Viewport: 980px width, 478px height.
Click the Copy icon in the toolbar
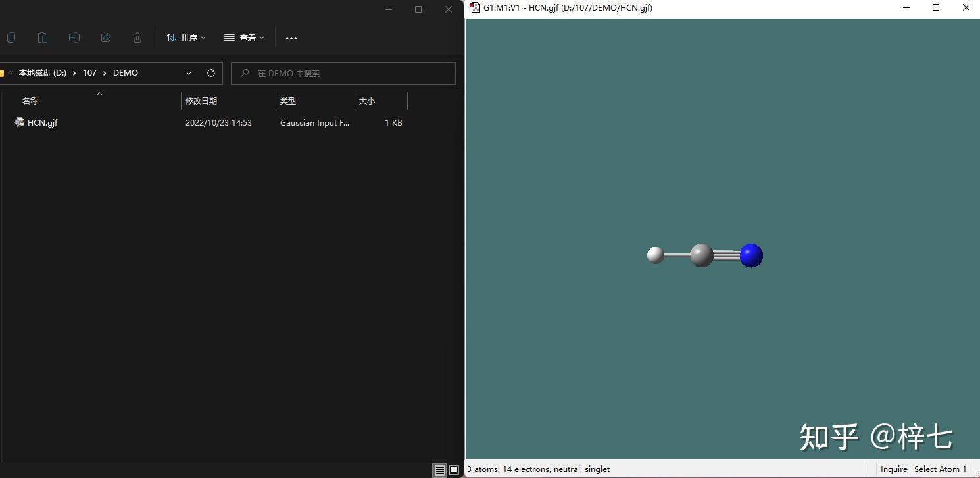tap(11, 38)
